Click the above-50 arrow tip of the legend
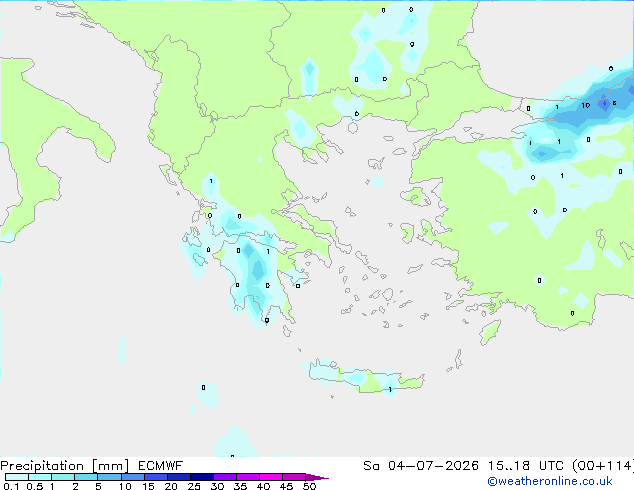Image resolution: width=634 pixels, height=490 pixels. [x=317, y=477]
